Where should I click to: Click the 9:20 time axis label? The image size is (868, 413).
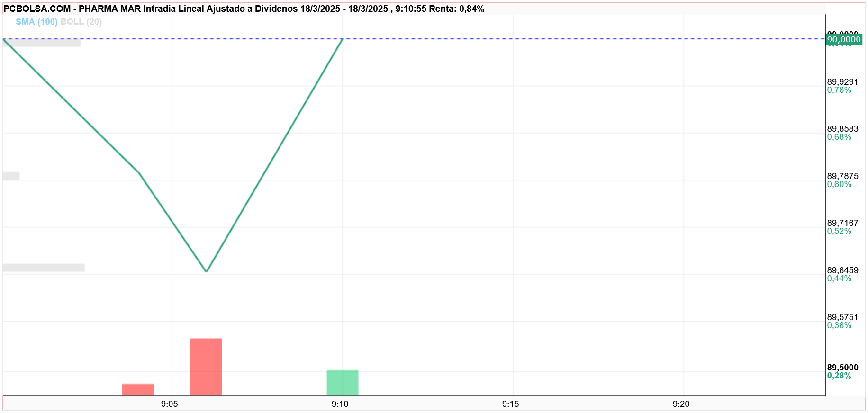coord(681,404)
